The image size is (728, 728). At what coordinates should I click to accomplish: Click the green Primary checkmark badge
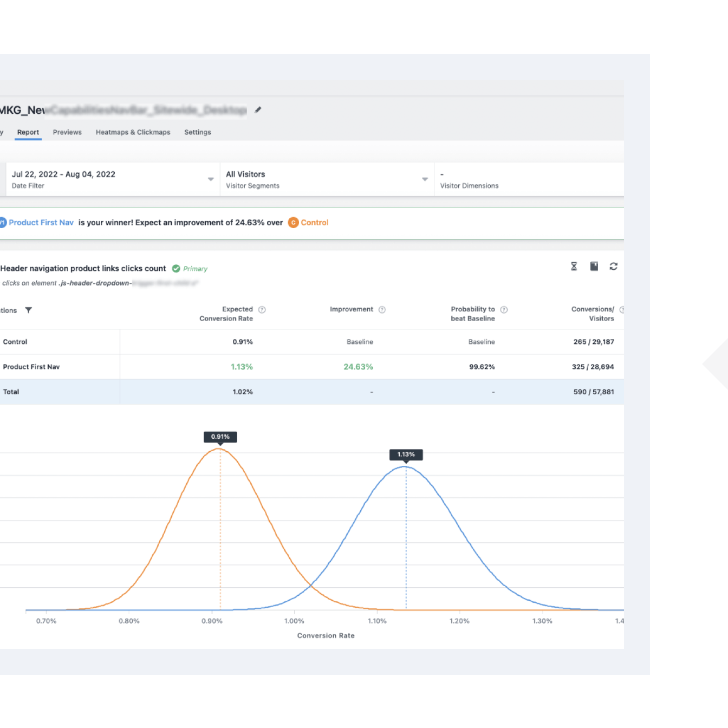click(176, 269)
